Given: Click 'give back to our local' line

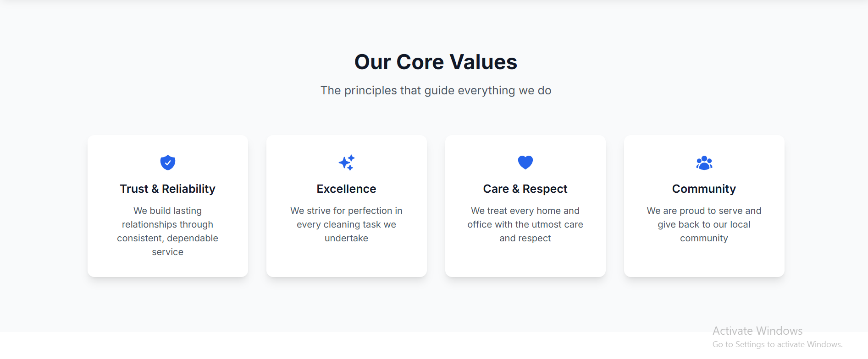Looking at the screenshot, I should coord(704,224).
